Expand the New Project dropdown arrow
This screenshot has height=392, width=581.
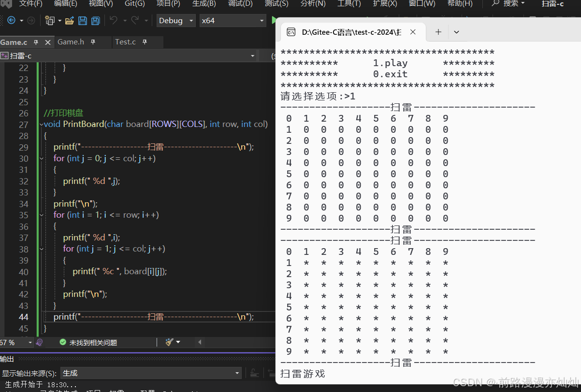tap(59, 21)
